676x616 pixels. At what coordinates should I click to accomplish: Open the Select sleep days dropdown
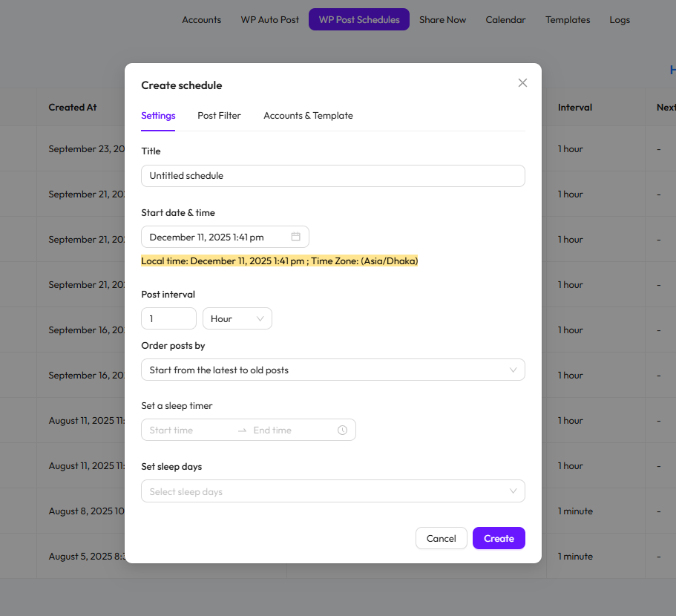pyautogui.click(x=332, y=491)
